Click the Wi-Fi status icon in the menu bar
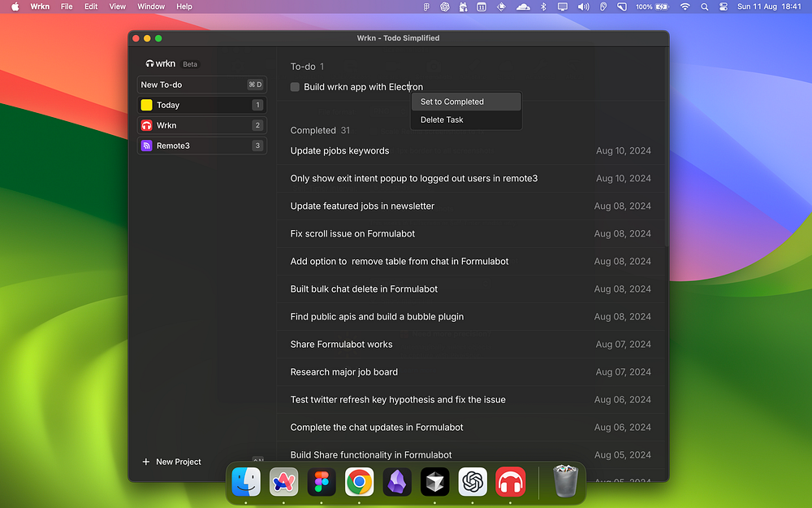Image resolution: width=812 pixels, height=508 pixels. click(685, 7)
